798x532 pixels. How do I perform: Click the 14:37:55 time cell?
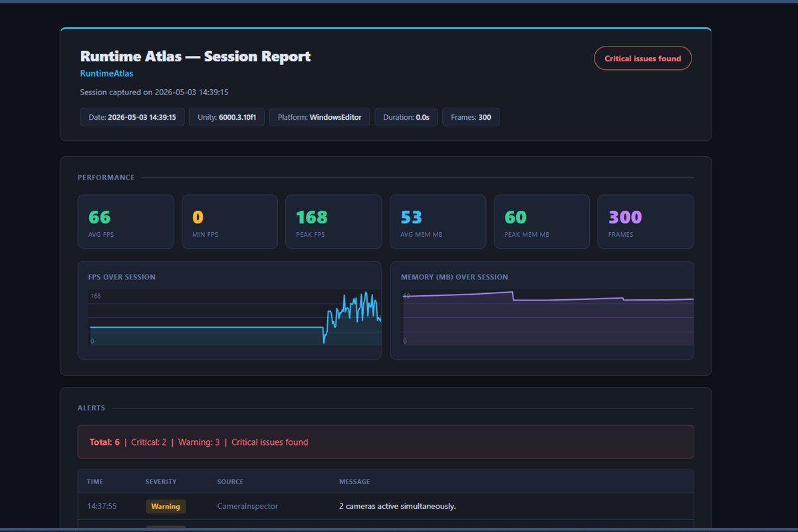[x=102, y=506]
